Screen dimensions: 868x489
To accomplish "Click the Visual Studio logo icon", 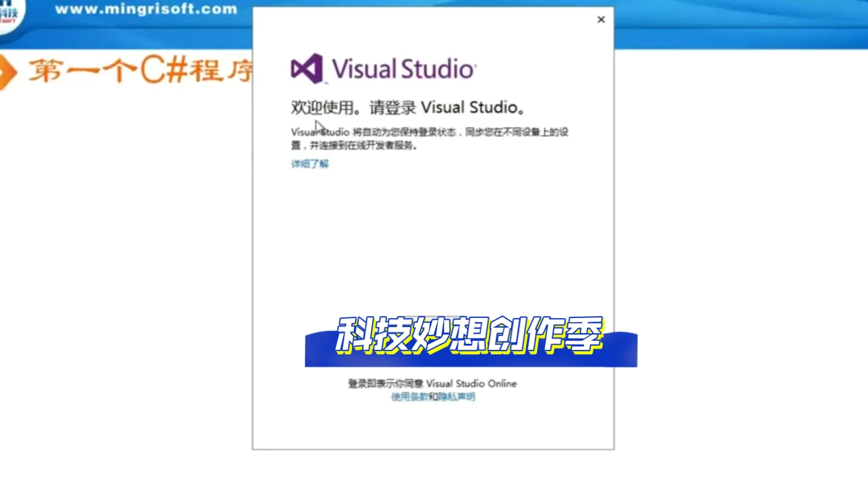I will coord(307,68).
